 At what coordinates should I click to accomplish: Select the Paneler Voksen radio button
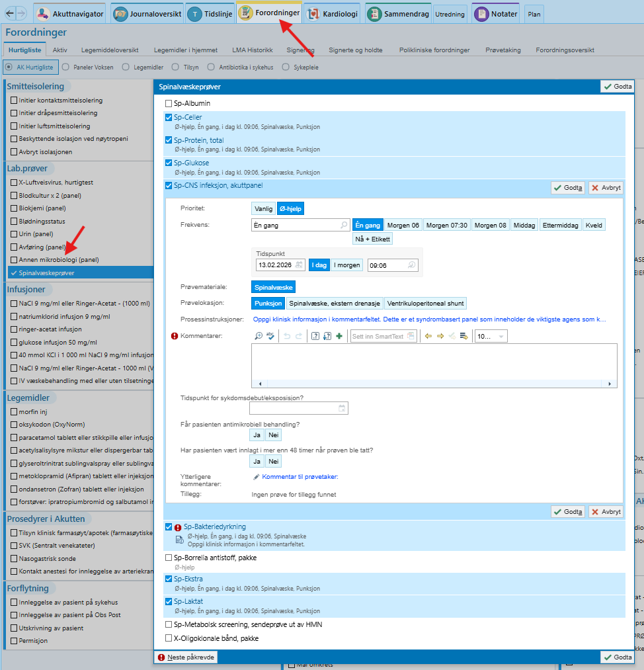point(66,67)
